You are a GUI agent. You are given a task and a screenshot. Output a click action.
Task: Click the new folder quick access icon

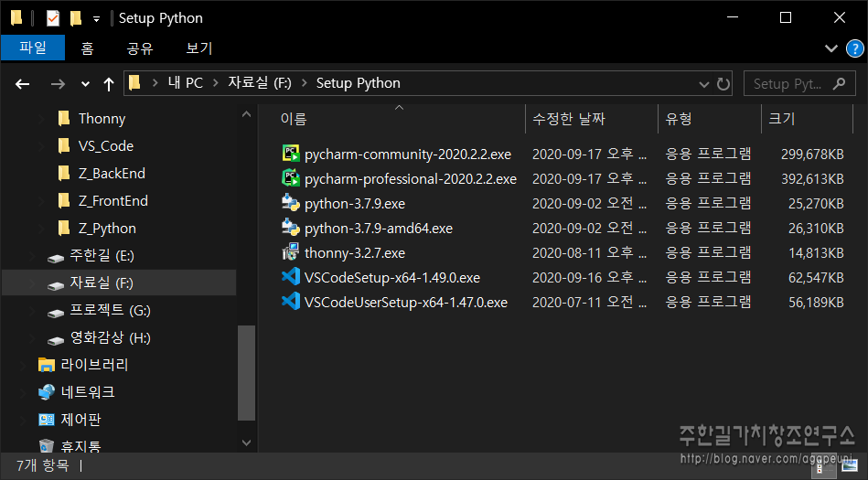point(75,18)
